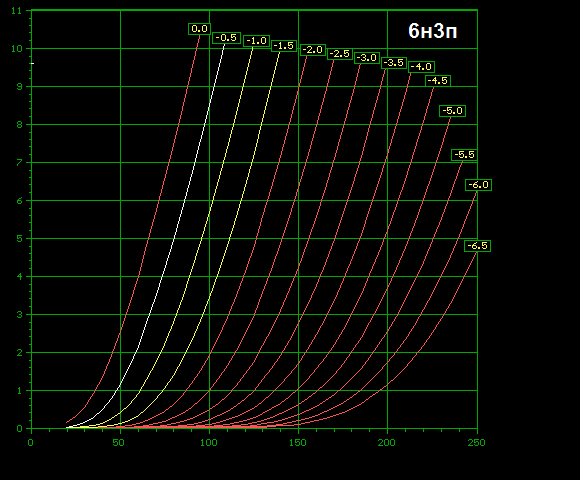Image resolution: width=580 pixels, height=480 pixels.
Task: Select the 0.0 grid voltage curve label
Action: click(199, 29)
